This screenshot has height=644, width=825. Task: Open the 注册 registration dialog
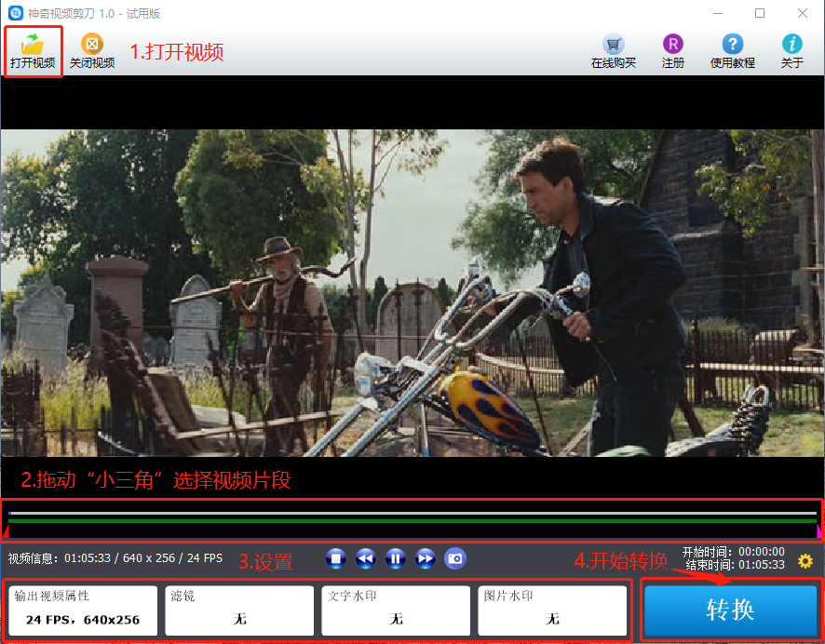pos(673,51)
